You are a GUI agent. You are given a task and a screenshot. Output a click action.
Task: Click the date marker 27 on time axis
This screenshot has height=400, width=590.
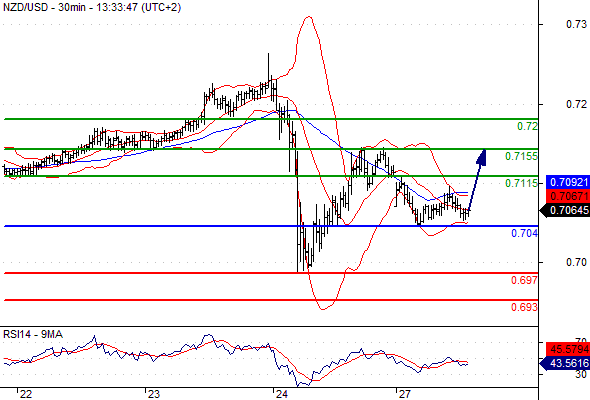[404, 394]
